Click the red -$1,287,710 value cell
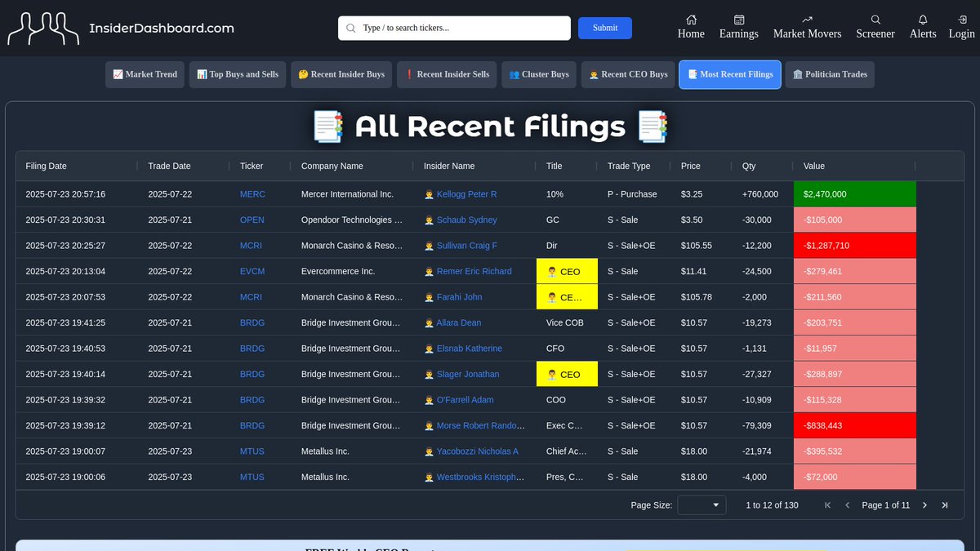Viewport: 980px width, 551px height. pos(855,246)
